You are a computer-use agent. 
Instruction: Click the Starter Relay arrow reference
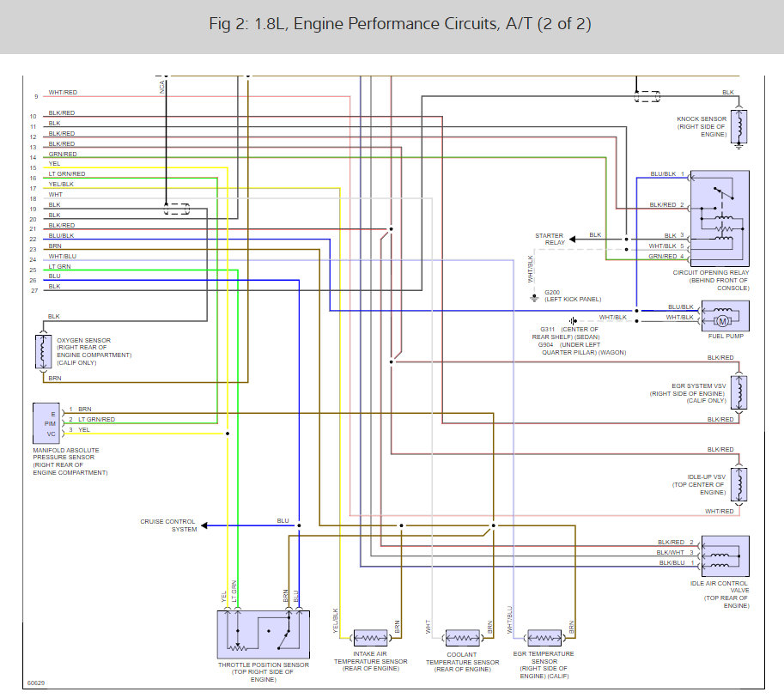click(x=573, y=239)
